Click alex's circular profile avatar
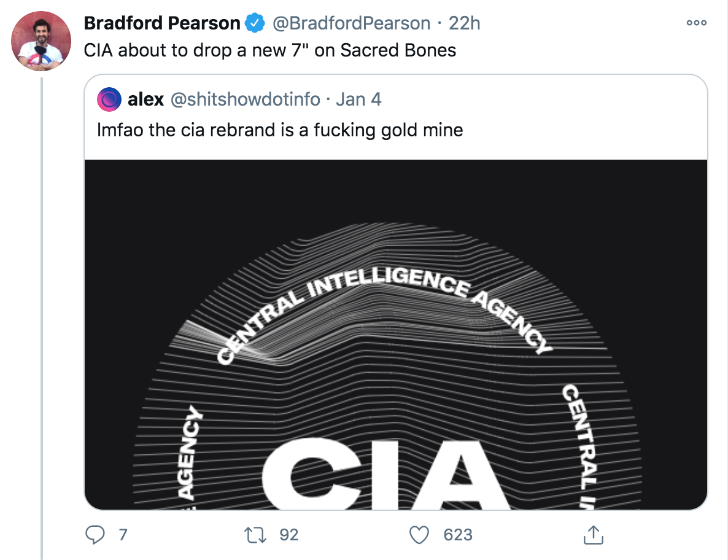The width and height of the screenshot is (728, 560). 109,99
